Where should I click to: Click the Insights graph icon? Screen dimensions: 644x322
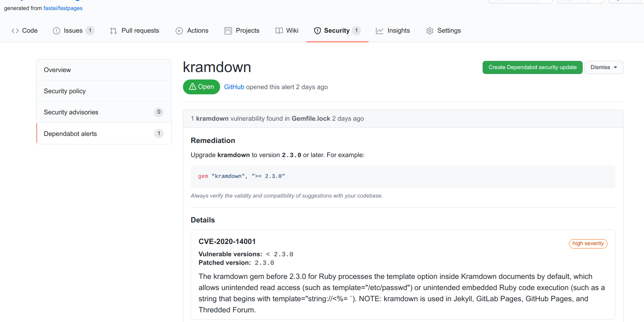coord(380,30)
